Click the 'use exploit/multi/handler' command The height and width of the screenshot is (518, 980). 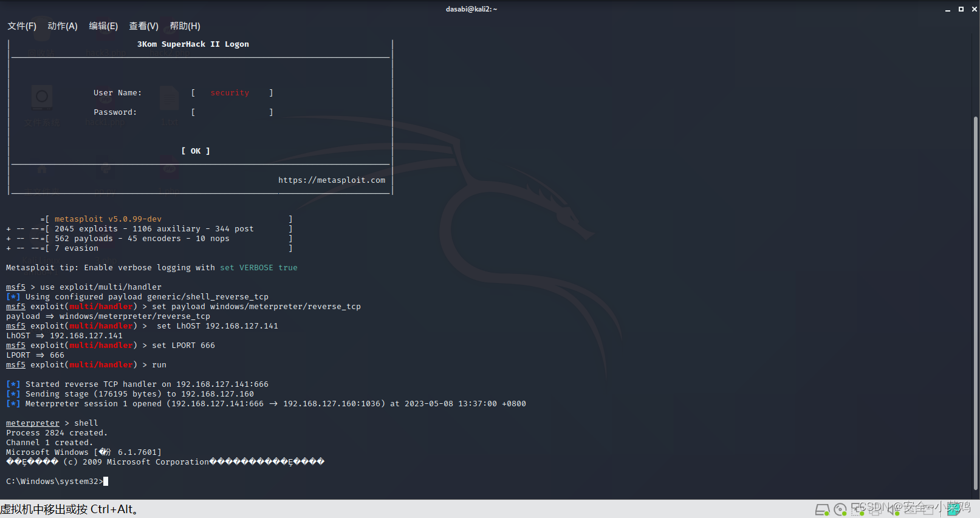[x=101, y=287]
